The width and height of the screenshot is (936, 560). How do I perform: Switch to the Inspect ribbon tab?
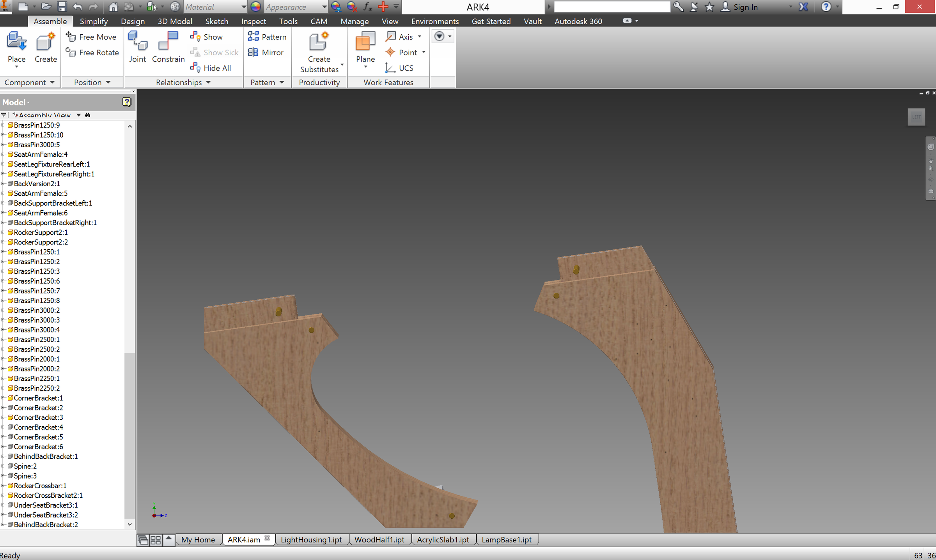click(253, 21)
